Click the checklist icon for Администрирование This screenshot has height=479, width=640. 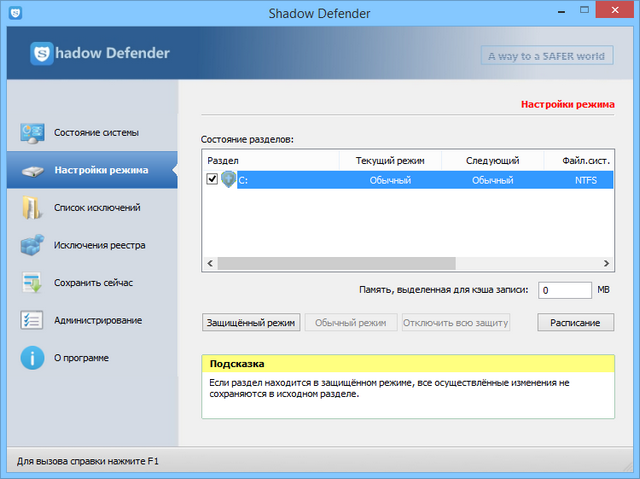[33, 320]
